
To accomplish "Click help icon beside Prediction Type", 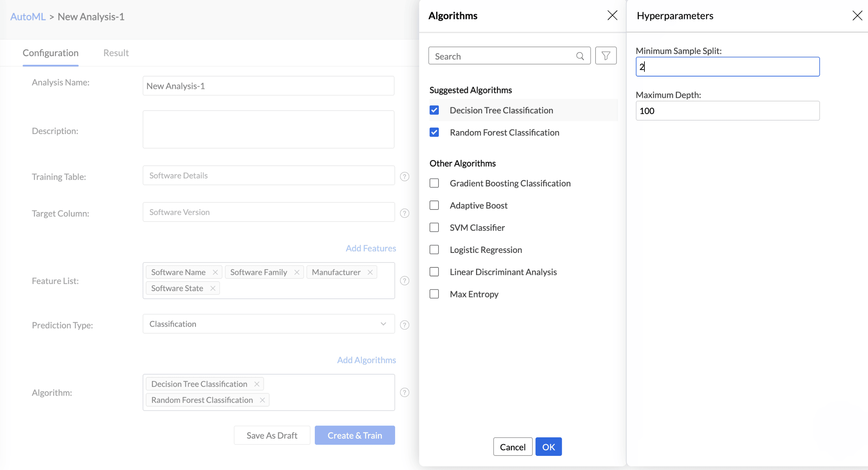I will 404,325.
